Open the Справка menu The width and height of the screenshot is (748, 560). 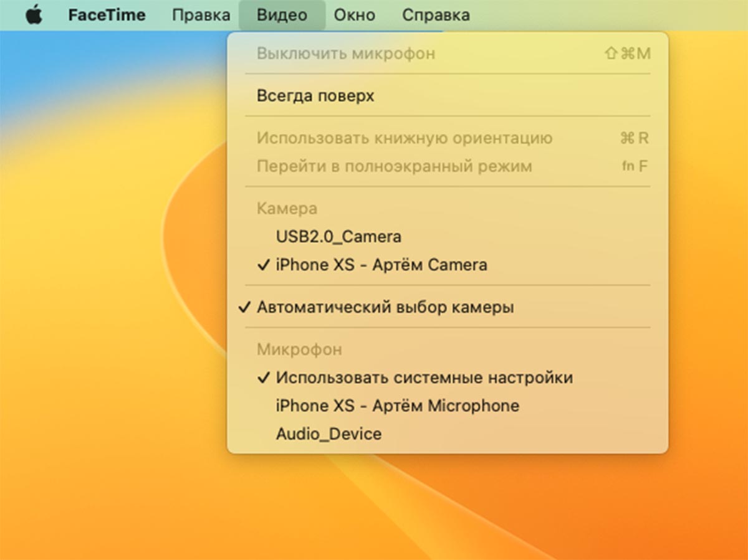pos(436,15)
